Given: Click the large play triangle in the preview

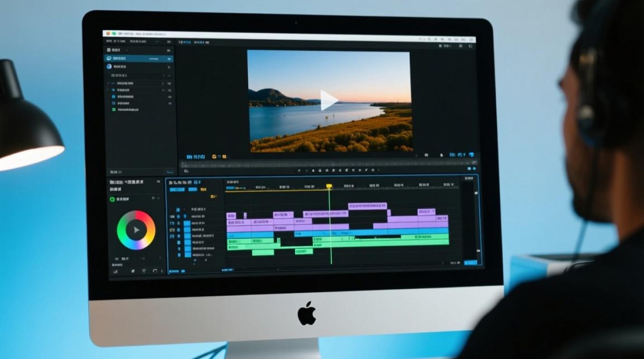Looking at the screenshot, I should click(329, 100).
